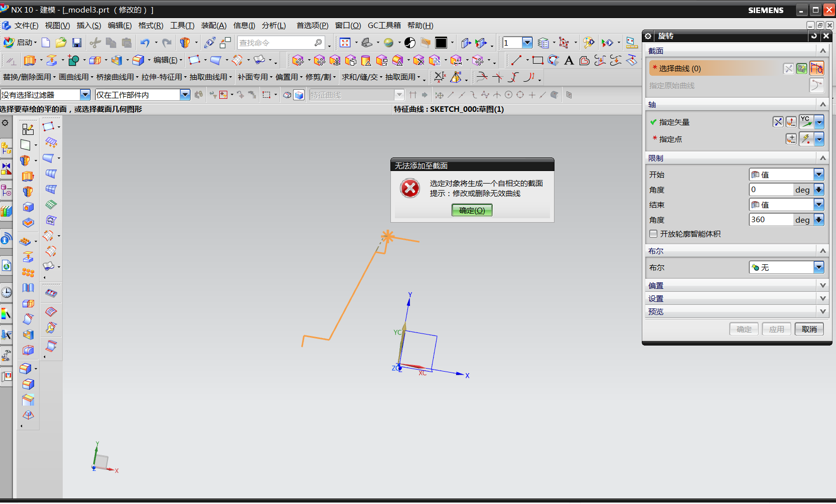Open the 帮助(H) menu

[420, 26]
